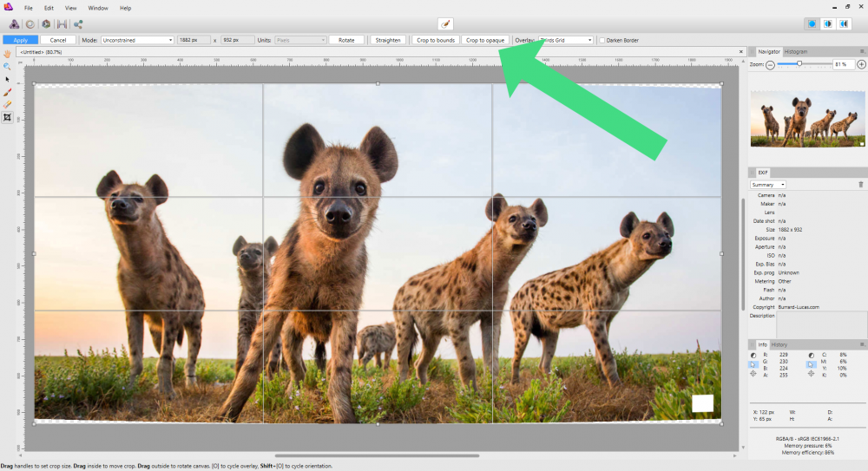Click the zoom out minus button in Navigator
Viewport: 868px width, 471px height.
coord(770,64)
